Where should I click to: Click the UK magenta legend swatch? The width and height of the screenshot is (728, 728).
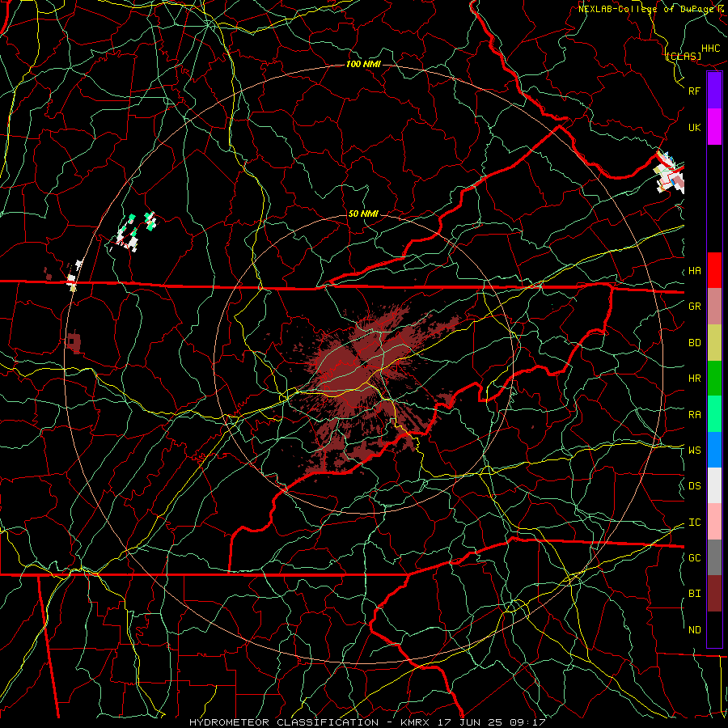(x=714, y=127)
